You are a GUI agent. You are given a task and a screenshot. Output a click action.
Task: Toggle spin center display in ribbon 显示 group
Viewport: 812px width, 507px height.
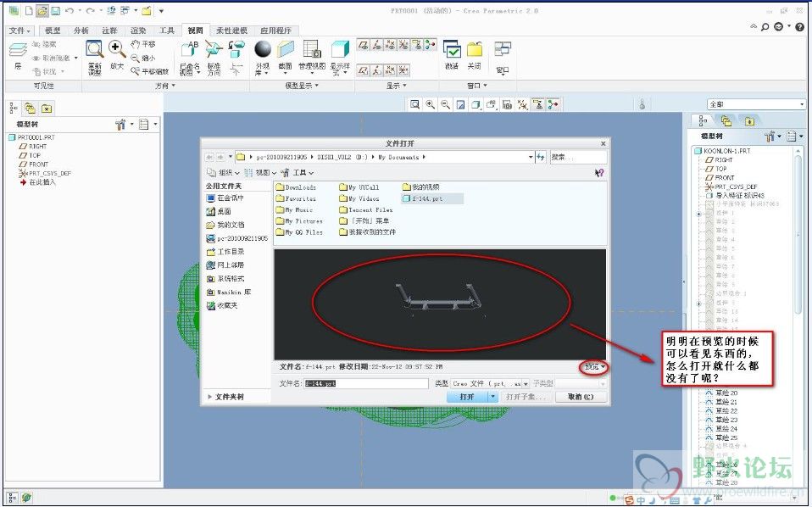point(430,45)
